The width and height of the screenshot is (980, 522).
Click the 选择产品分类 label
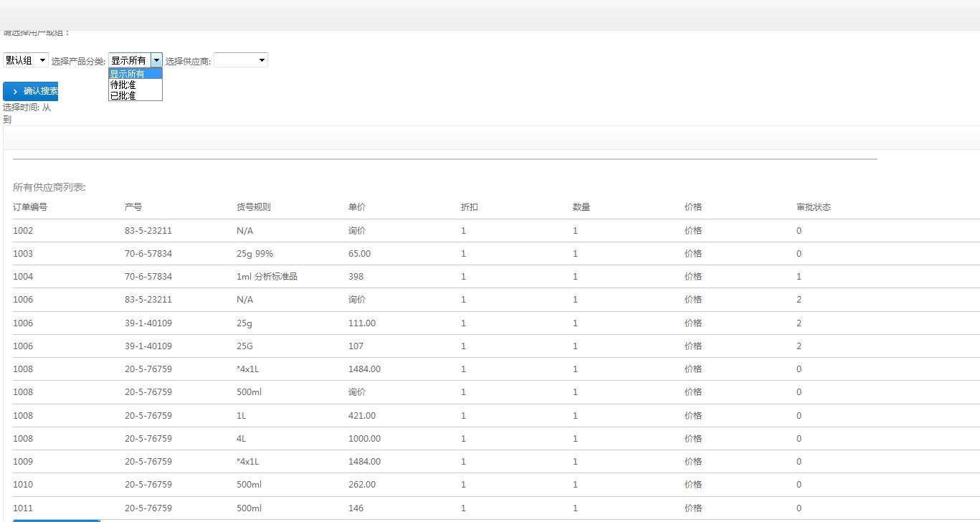[x=78, y=61]
